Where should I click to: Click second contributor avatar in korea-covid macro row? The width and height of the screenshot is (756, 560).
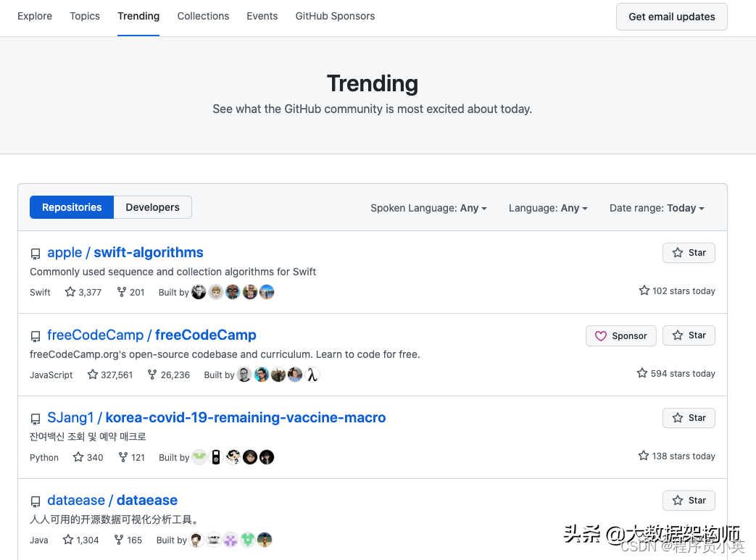pyautogui.click(x=216, y=457)
